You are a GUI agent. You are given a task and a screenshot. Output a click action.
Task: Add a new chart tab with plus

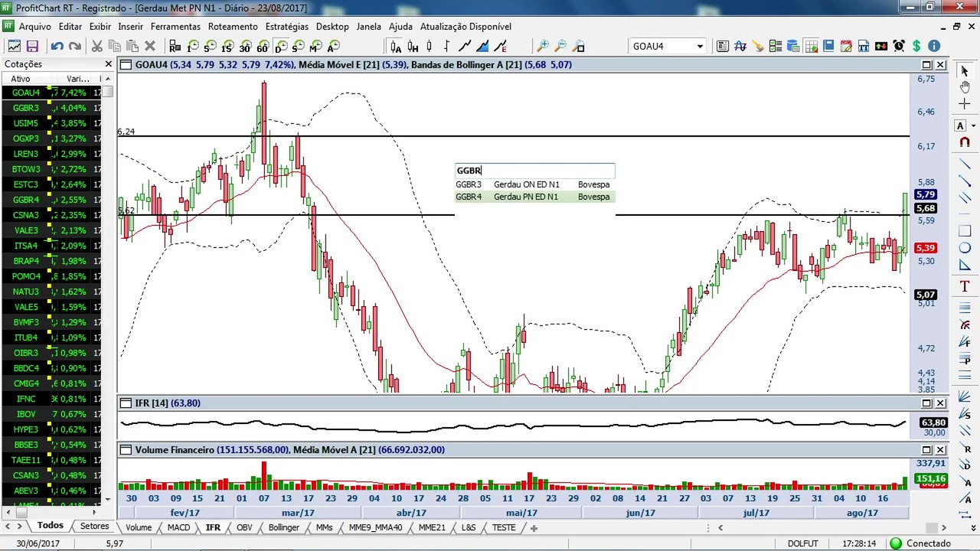pos(534,527)
